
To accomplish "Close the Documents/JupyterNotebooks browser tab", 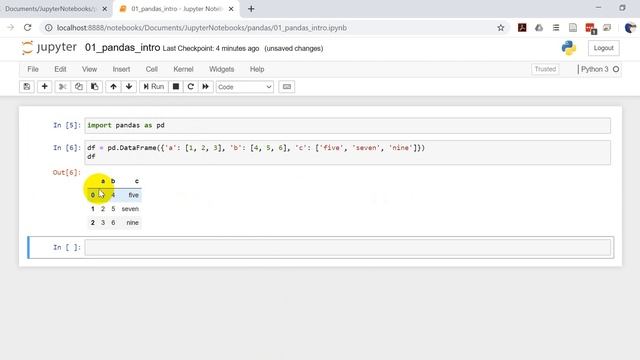I will [x=104, y=9].
